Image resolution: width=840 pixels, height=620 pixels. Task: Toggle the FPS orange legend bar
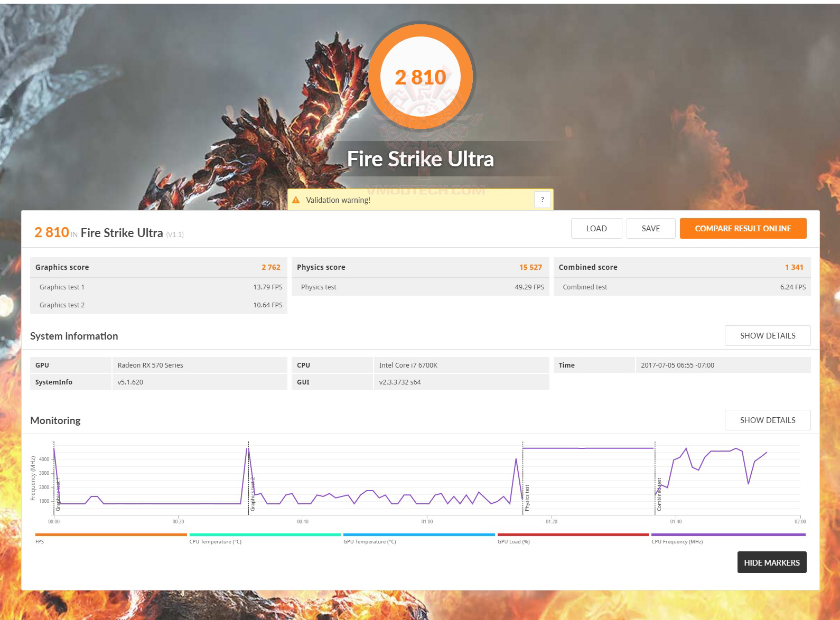coord(111,535)
